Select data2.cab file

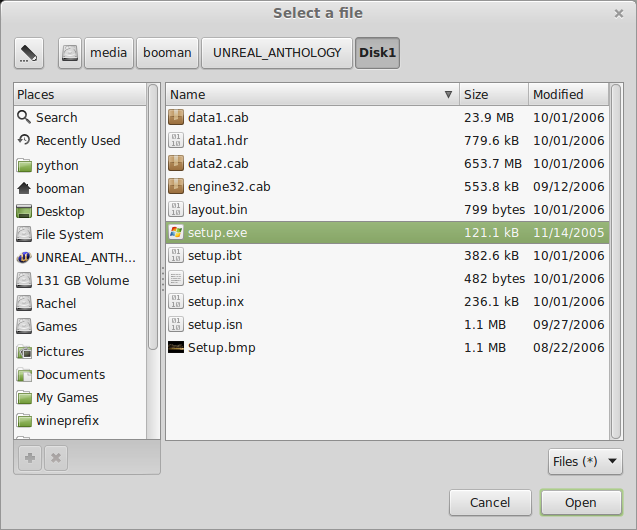[x=388, y=164]
